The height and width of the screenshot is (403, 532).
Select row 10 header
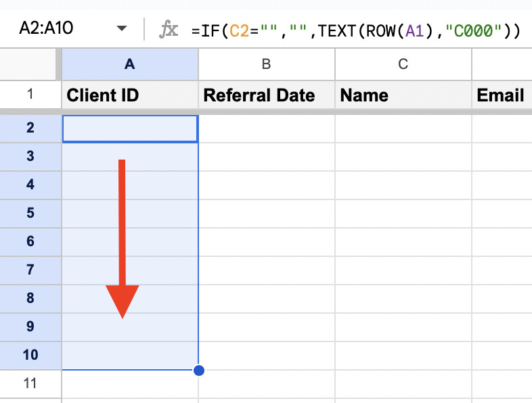30,356
